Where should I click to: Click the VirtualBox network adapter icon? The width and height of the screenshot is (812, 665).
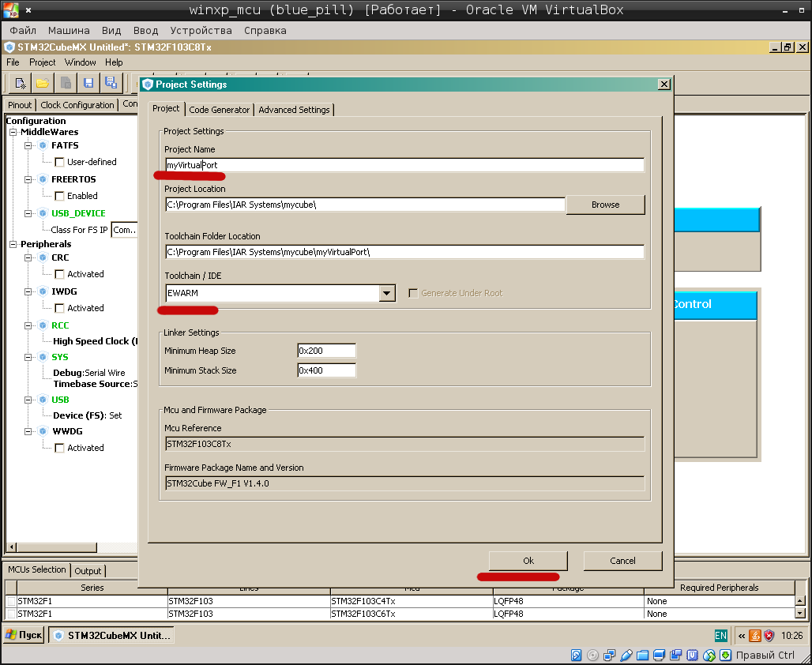pos(610,656)
